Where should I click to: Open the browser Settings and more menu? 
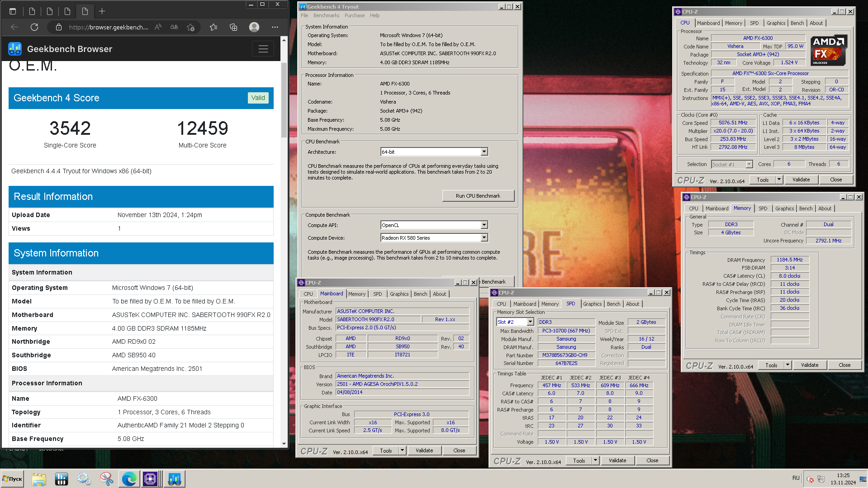275,27
